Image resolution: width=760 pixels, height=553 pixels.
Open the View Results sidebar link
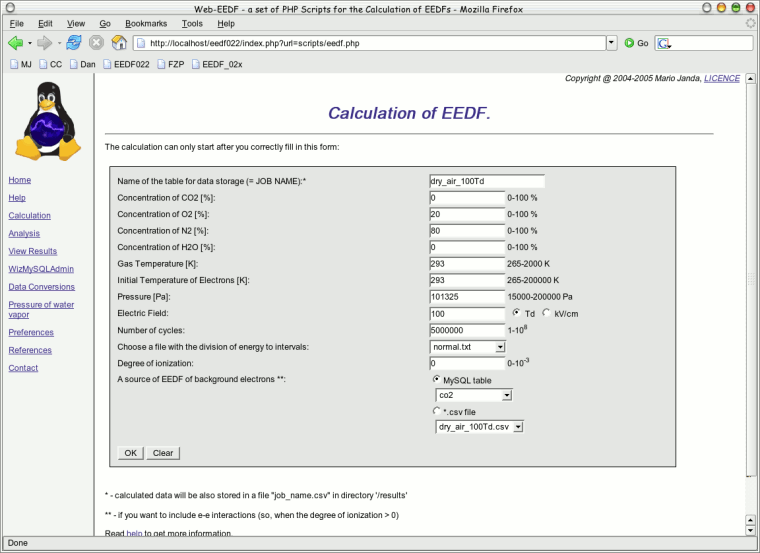click(32, 251)
